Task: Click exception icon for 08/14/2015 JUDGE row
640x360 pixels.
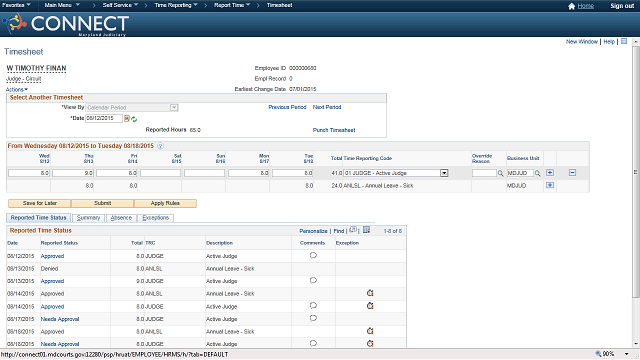Action: click(370, 306)
